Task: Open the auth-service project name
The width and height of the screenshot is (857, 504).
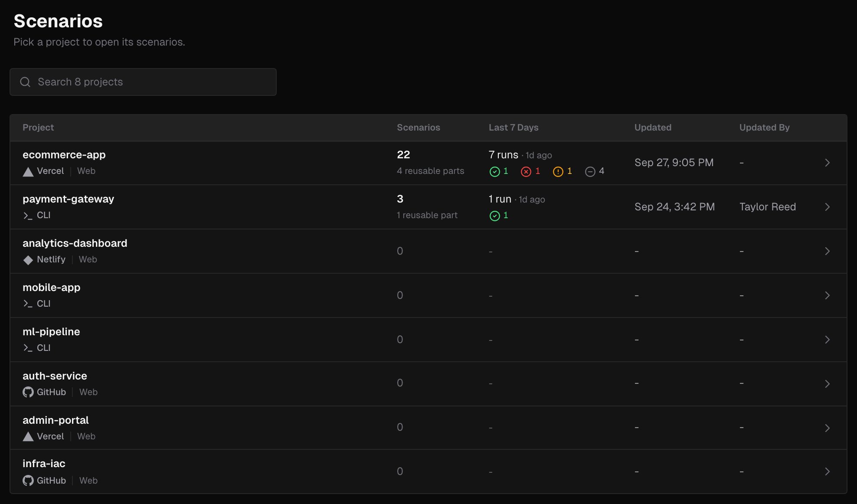Action: (55, 376)
